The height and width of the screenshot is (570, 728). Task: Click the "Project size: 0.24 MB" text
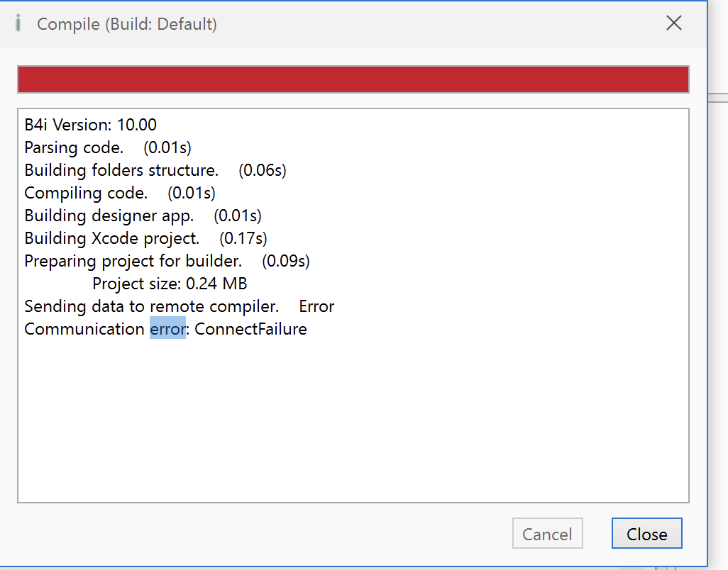pos(170,284)
